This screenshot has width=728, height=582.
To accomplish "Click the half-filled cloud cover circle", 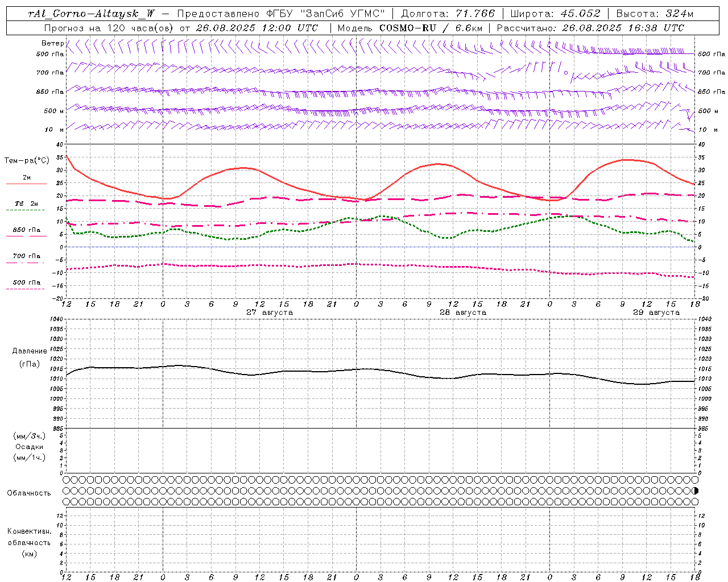I will 694,490.
